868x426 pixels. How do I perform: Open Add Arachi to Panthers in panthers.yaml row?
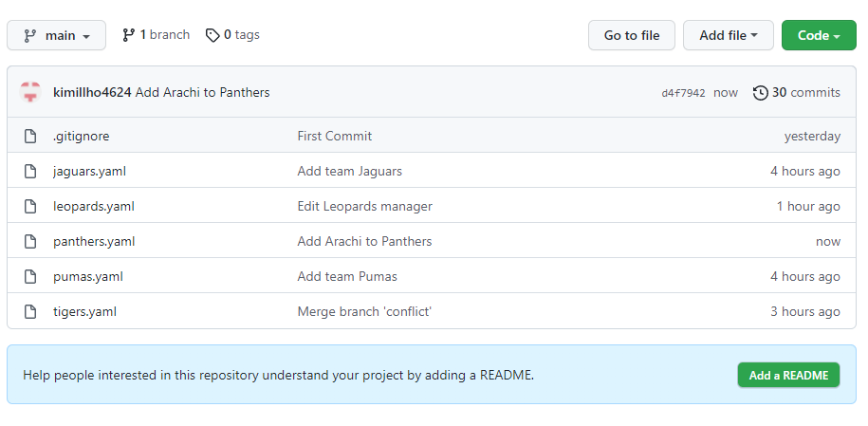(x=364, y=242)
